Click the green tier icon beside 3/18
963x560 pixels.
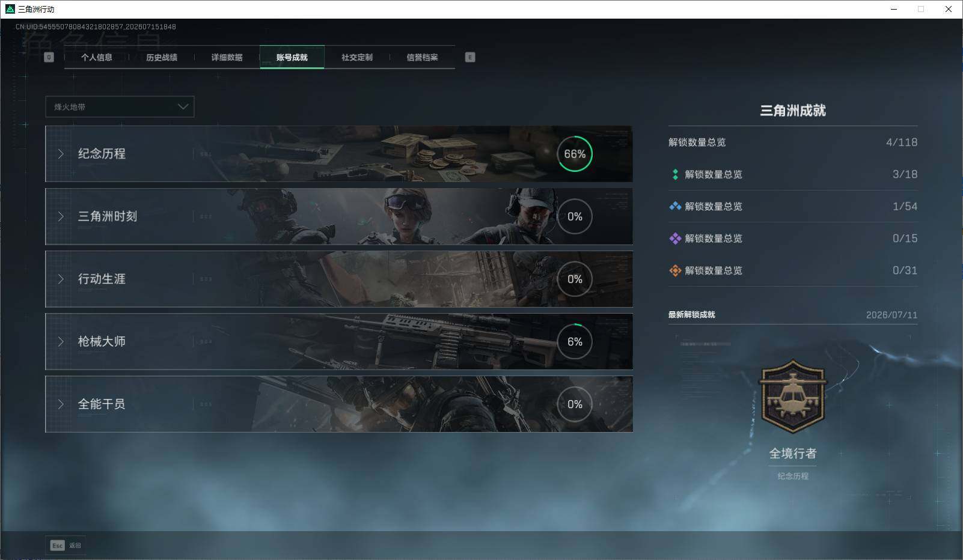(675, 174)
